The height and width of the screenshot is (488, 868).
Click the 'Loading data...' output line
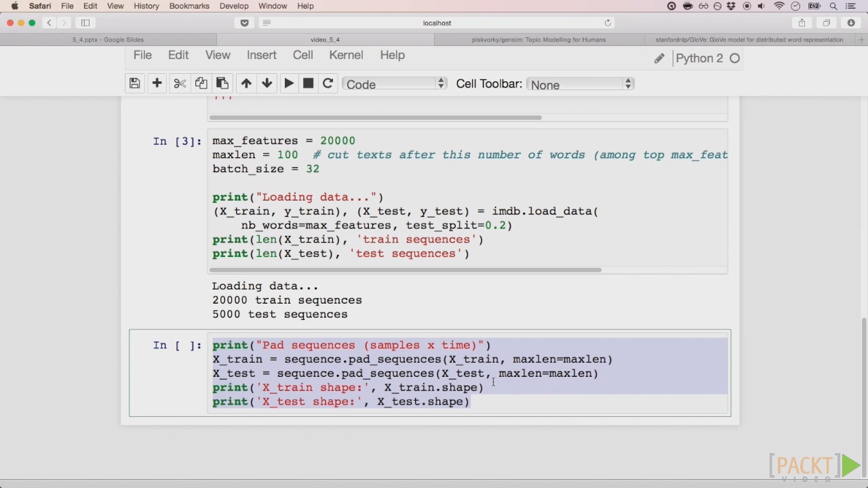click(265, 286)
